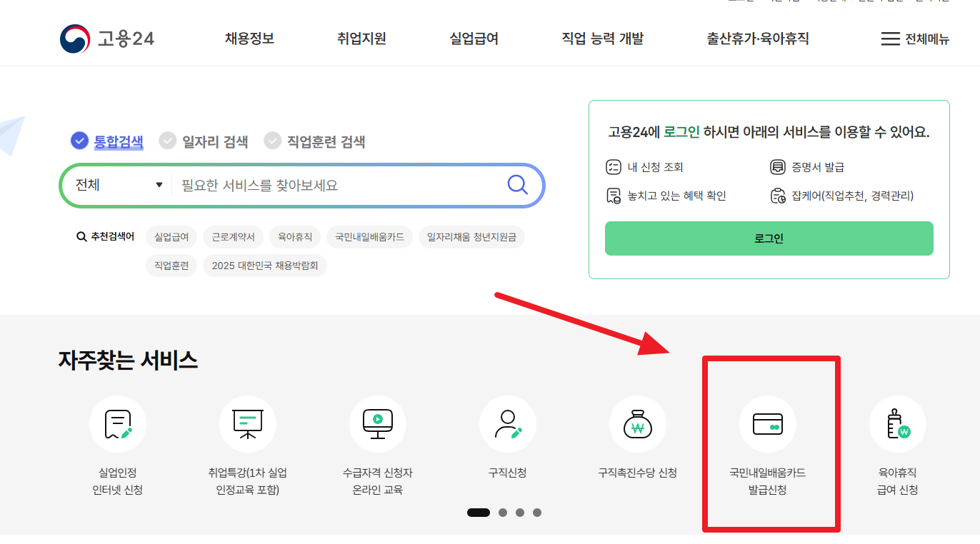The height and width of the screenshot is (544, 980).
Task: Click the green 로그인 button
Action: click(769, 238)
